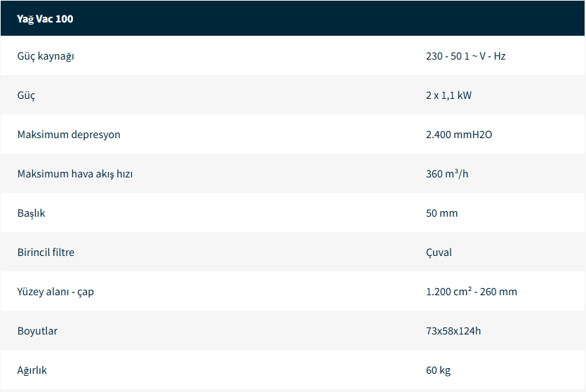Click the '50 mm' value

[x=441, y=213]
